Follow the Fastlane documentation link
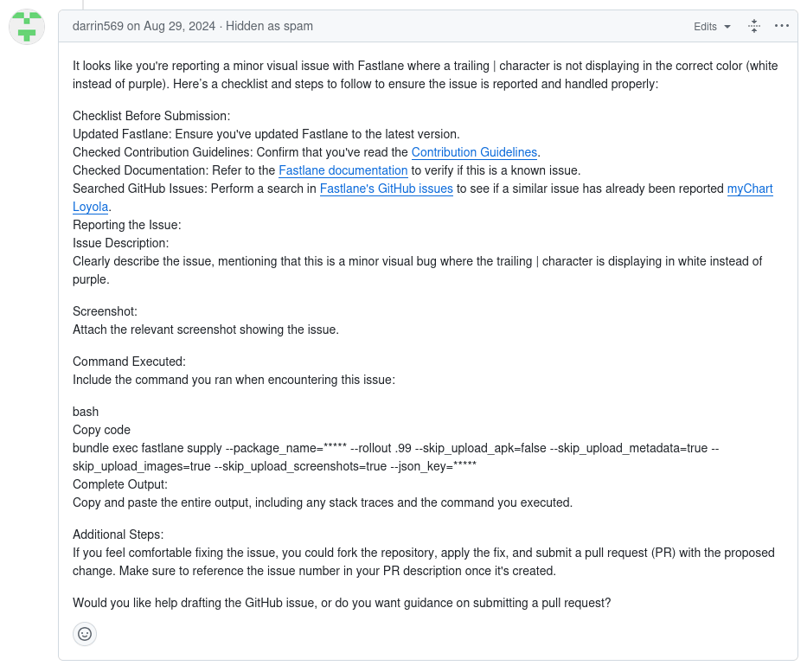The height and width of the screenshot is (672, 807). pyautogui.click(x=343, y=170)
